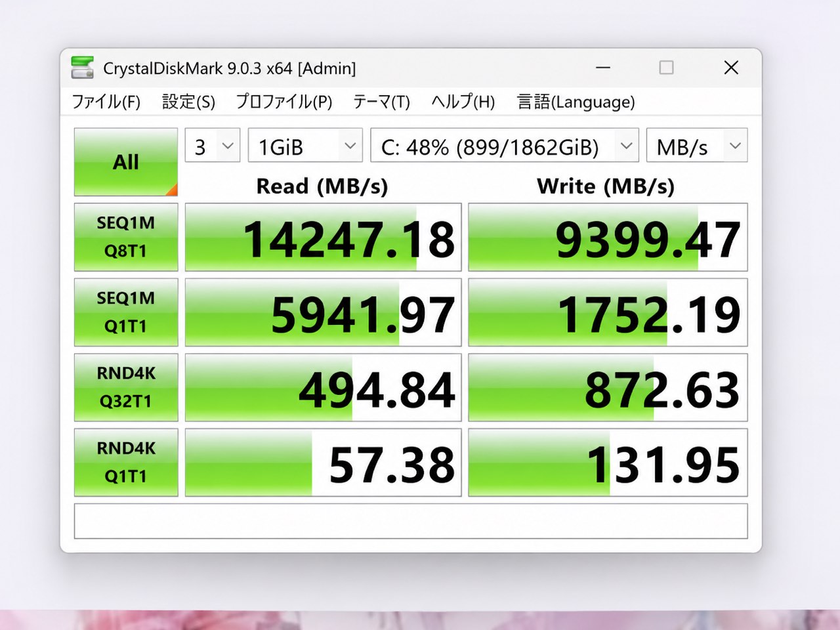Run the RND4K Q32T1 test
Screen dimensions: 840x630
(x=126, y=387)
